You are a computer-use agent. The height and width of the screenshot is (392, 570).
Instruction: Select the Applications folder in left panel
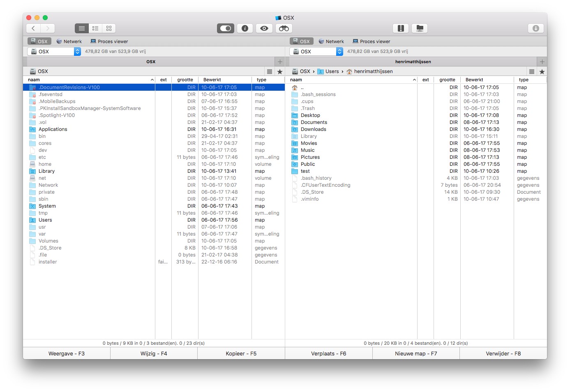click(53, 129)
